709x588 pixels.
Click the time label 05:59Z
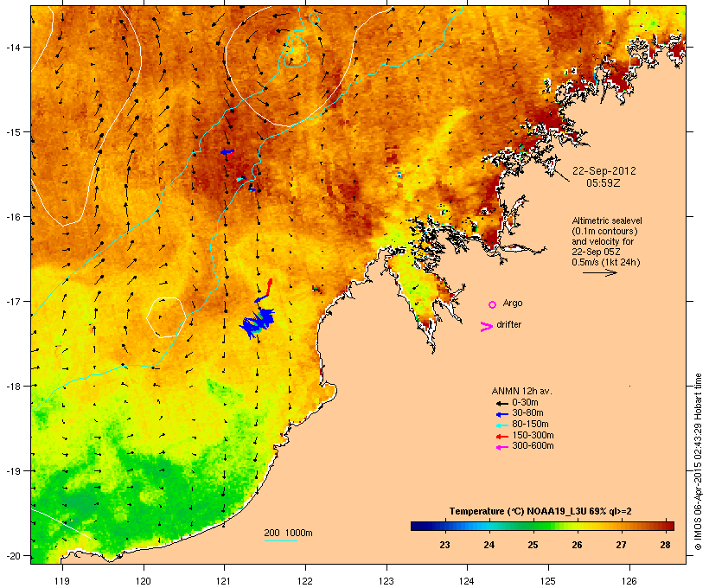pos(604,183)
